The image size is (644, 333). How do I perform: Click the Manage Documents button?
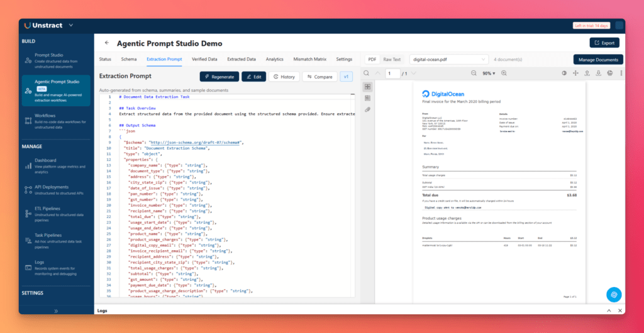click(597, 59)
